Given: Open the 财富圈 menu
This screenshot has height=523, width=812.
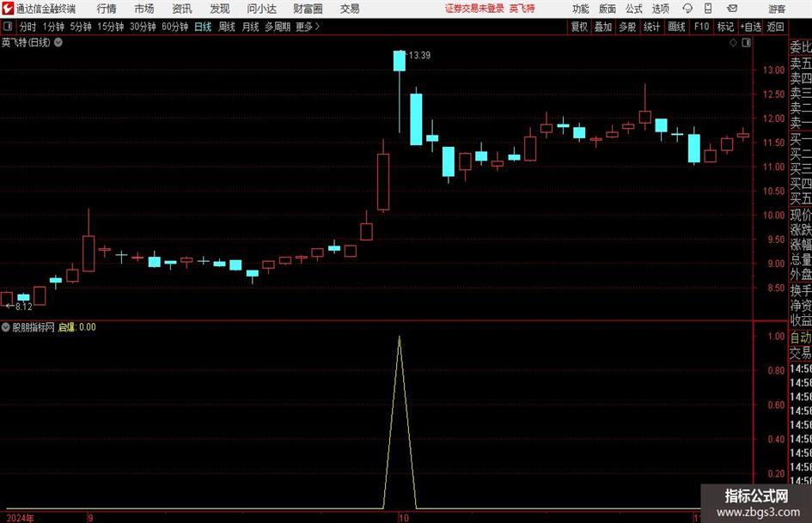Looking at the screenshot, I should (x=308, y=9).
